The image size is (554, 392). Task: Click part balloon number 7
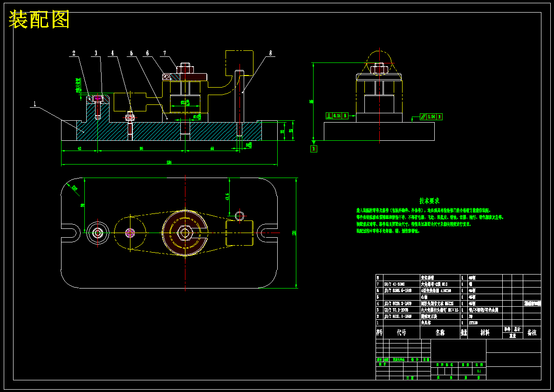164,53
